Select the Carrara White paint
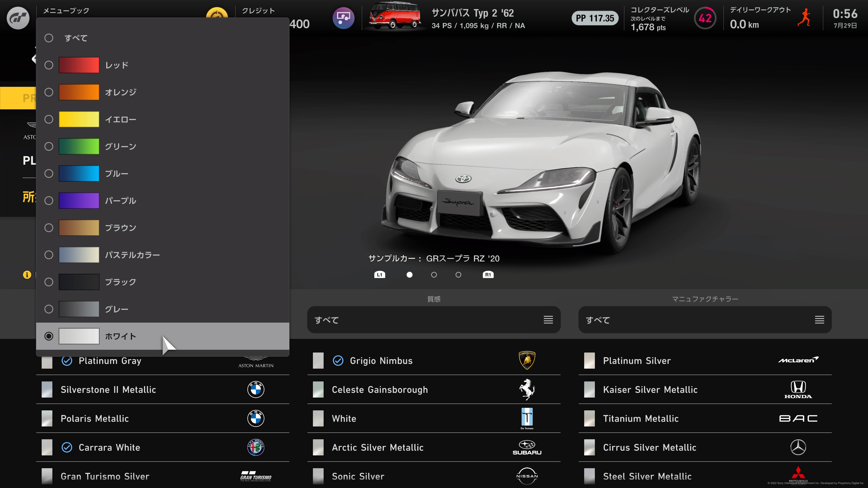The width and height of the screenshot is (868, 488). (x=109, y=447)
